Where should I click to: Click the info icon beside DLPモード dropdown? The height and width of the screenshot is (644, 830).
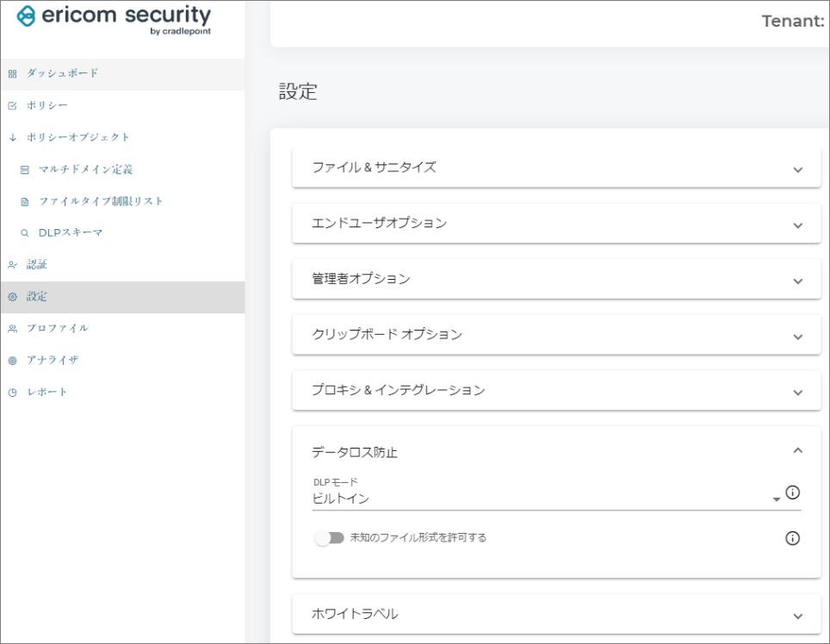793,493
